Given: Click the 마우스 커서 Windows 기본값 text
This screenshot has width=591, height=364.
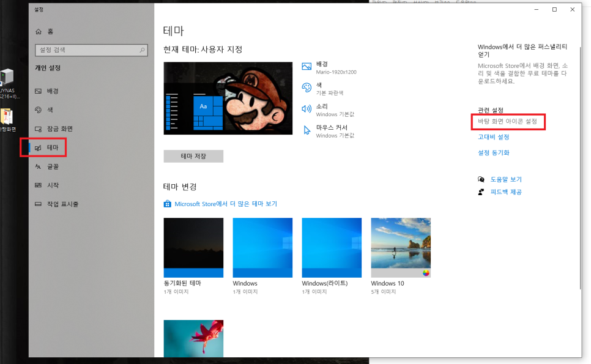Looking at the screenshot, I should point(335,136).
